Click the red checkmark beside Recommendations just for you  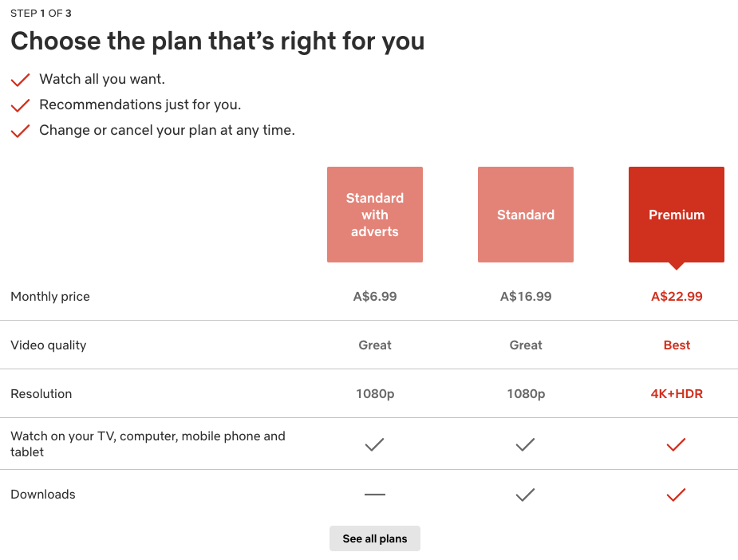pos(20,105)
